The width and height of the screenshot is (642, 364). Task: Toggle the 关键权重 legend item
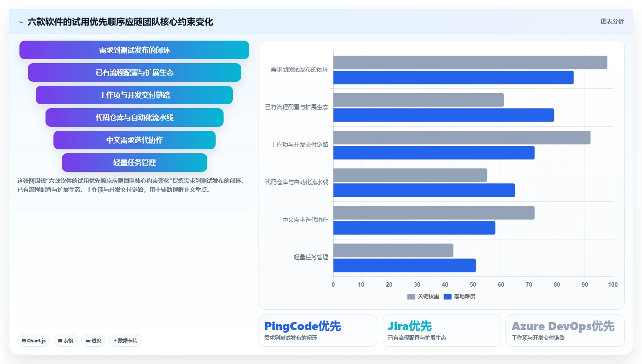point(423,296)
